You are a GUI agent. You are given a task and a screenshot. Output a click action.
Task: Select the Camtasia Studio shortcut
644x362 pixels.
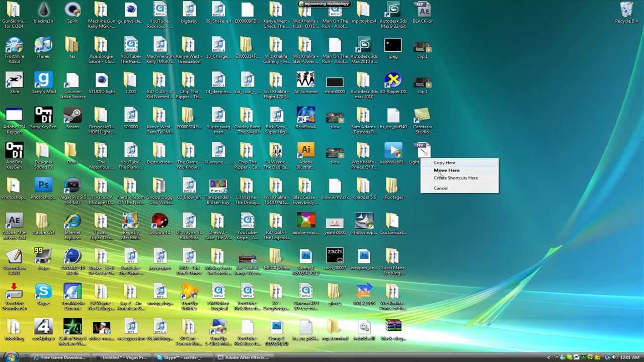click(x=422, y=121)
